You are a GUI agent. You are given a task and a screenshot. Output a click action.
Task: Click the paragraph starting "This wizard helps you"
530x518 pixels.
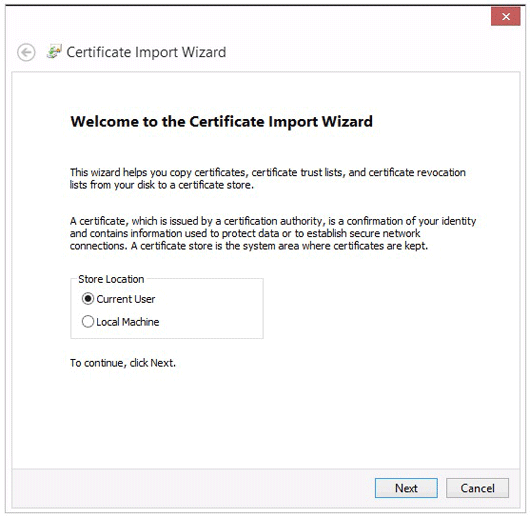point(268,179)
